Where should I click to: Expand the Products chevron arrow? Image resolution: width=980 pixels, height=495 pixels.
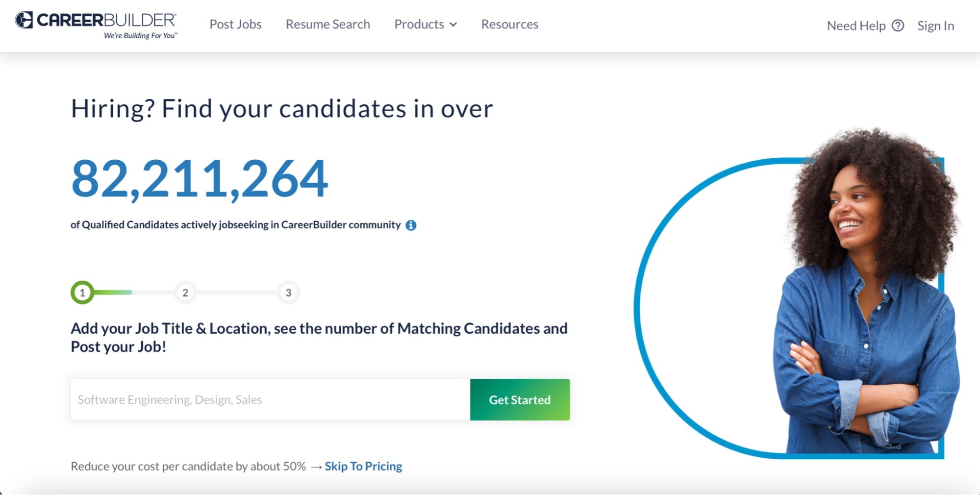click(x=453, y=25)
